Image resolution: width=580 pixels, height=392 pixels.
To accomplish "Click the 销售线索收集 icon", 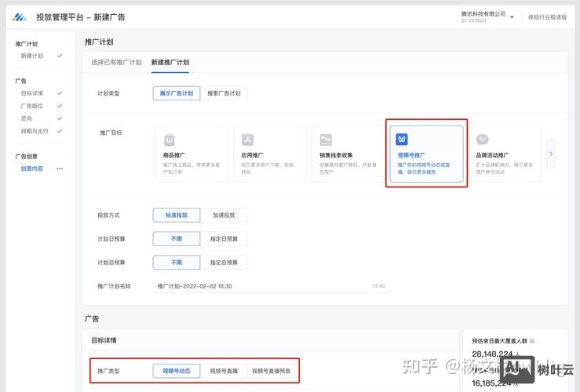I will click(x=326, y=140).
